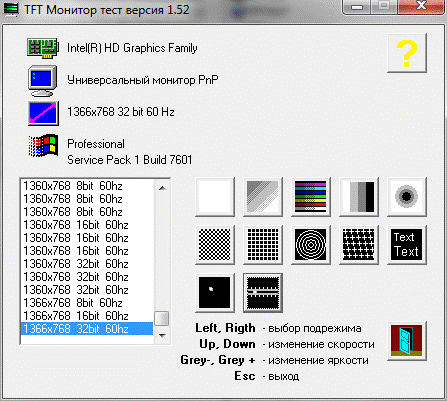The height and width of the screenshot is (401, 447).
Task: Select highlighted 1366x768 32bit 60hz row
Action: [87, 329]
